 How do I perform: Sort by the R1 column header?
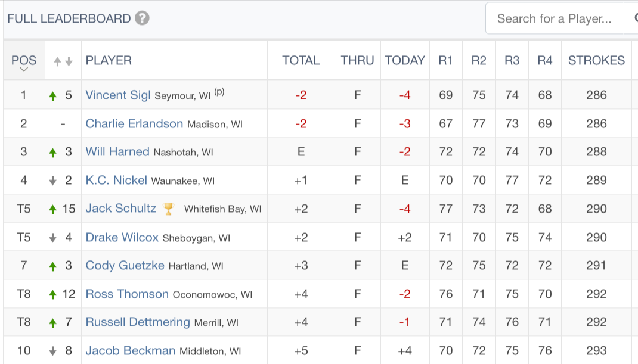445,60
